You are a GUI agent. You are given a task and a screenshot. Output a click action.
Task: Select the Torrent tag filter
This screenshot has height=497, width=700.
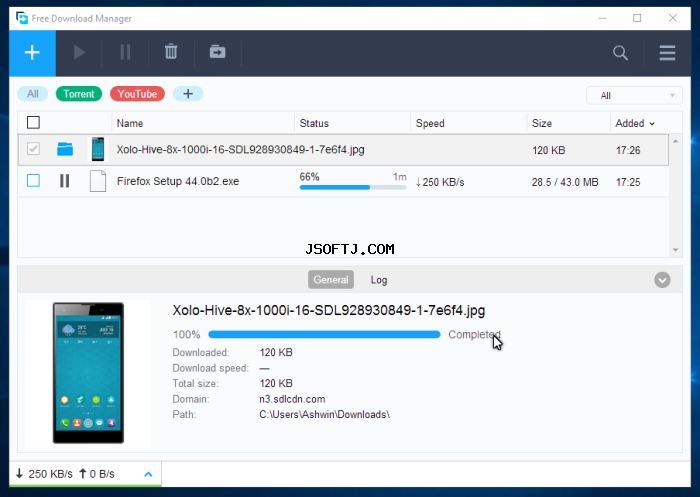79,94
